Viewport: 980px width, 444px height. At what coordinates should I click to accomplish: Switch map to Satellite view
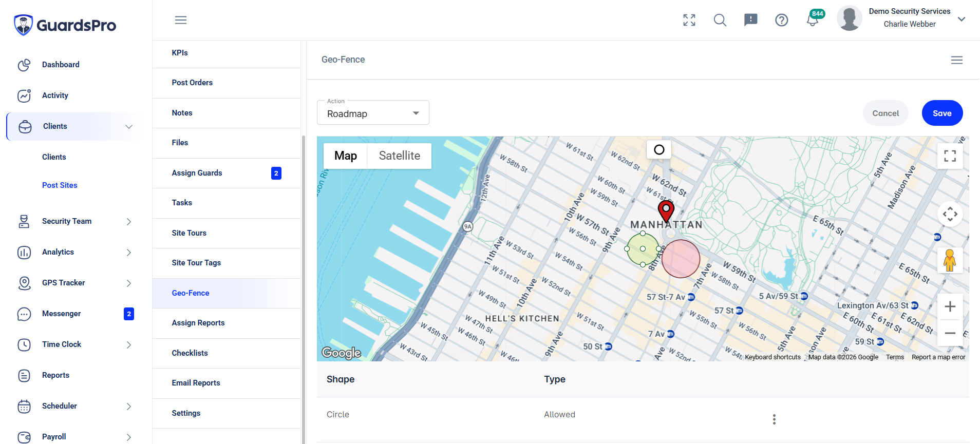pos(400,156)
